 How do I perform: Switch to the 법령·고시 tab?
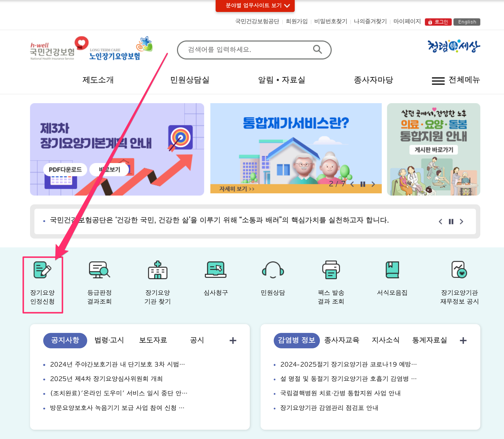109,340
